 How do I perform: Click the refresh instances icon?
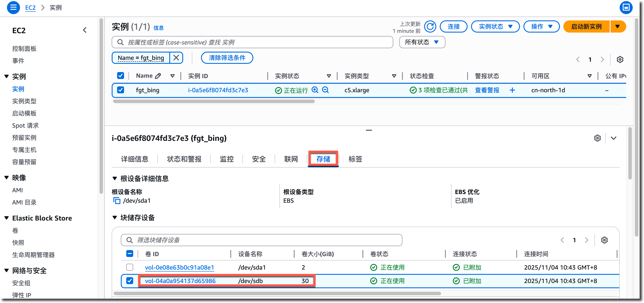(x=430, y=26)
